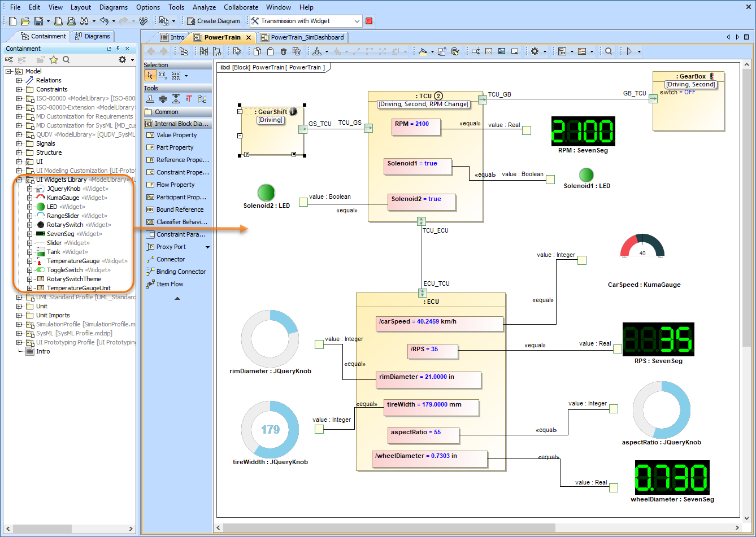Open the Analyze menu
756x537 pixels.
(203, 7)
